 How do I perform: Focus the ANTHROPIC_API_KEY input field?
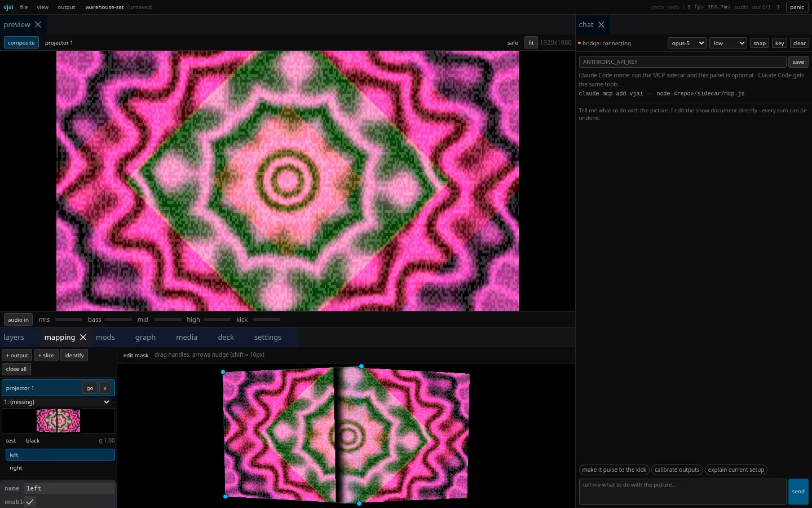tap(682, 62)
